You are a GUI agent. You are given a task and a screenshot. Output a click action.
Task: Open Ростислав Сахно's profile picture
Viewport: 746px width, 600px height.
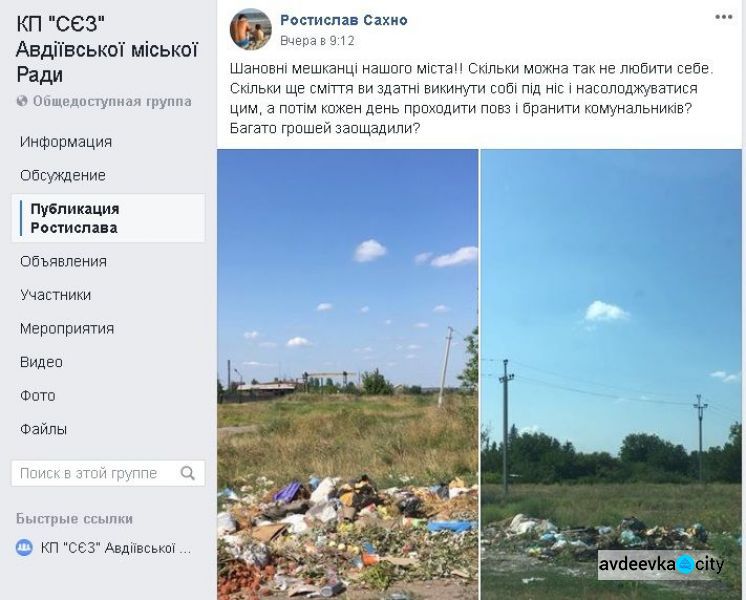[x=251, y=29]
